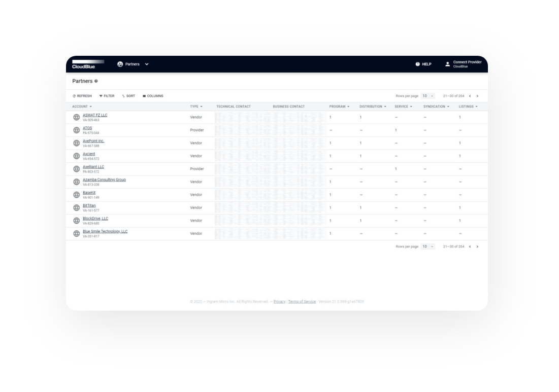Click the Vendor type in BaseKit row
This screenshot has width=559, height=392.
click(196, 195)
